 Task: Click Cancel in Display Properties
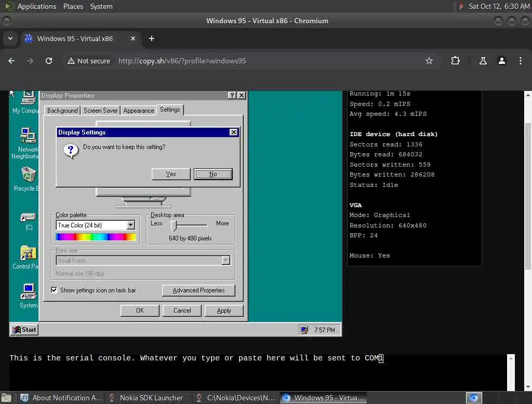point(182,311)
